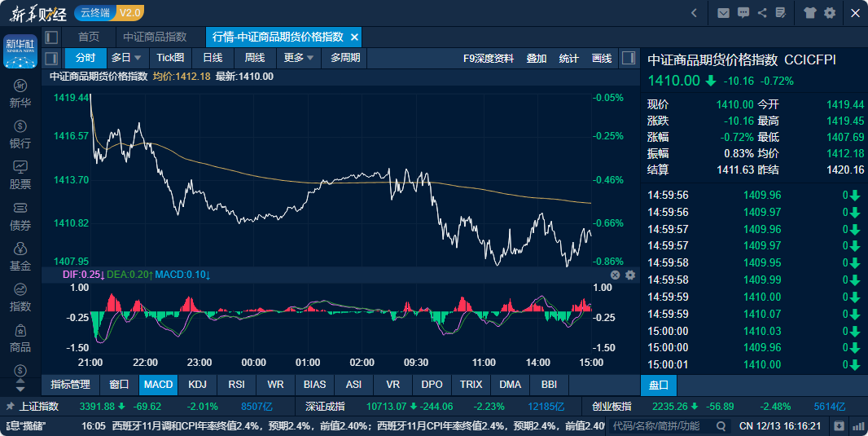Switch to the 中证商品指数 tab
The width and height of the screenshot is (868, 436).
coord(155,37)
